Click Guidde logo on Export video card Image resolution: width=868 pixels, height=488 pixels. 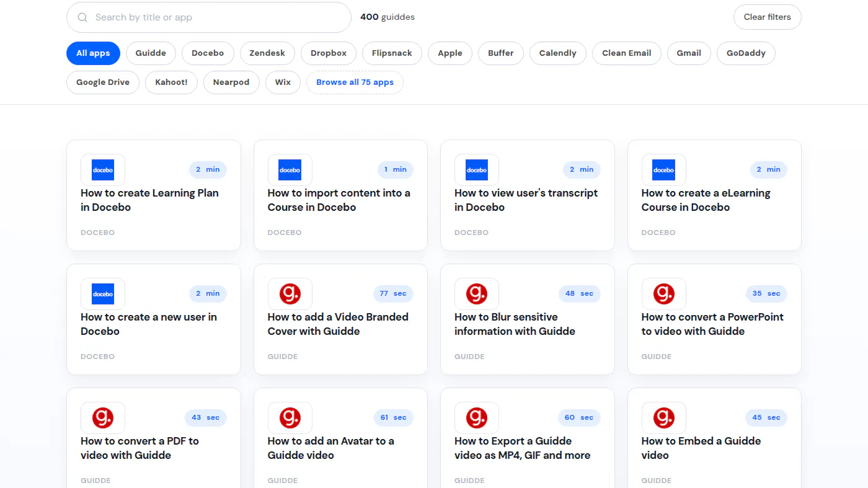click(x=477, y=418)
